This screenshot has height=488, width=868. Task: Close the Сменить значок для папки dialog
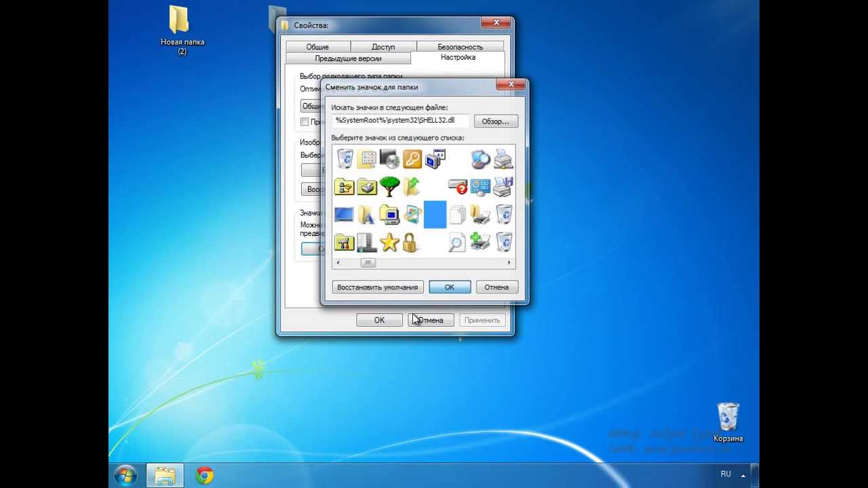tap(511, 84)
